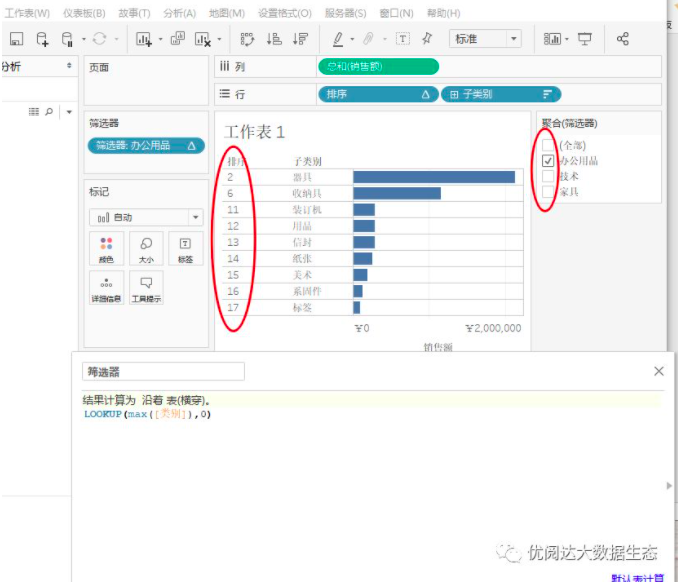Click the 默认表计算 link
Image resolution: width=678 pixels, height=584 pixels.
[x=638, y=577]
